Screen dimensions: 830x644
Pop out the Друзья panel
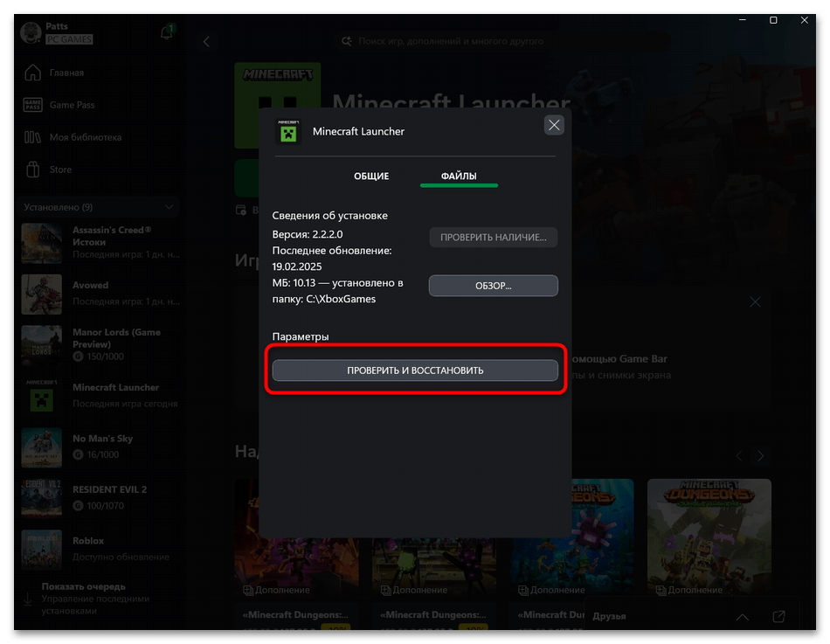[778, 616]
